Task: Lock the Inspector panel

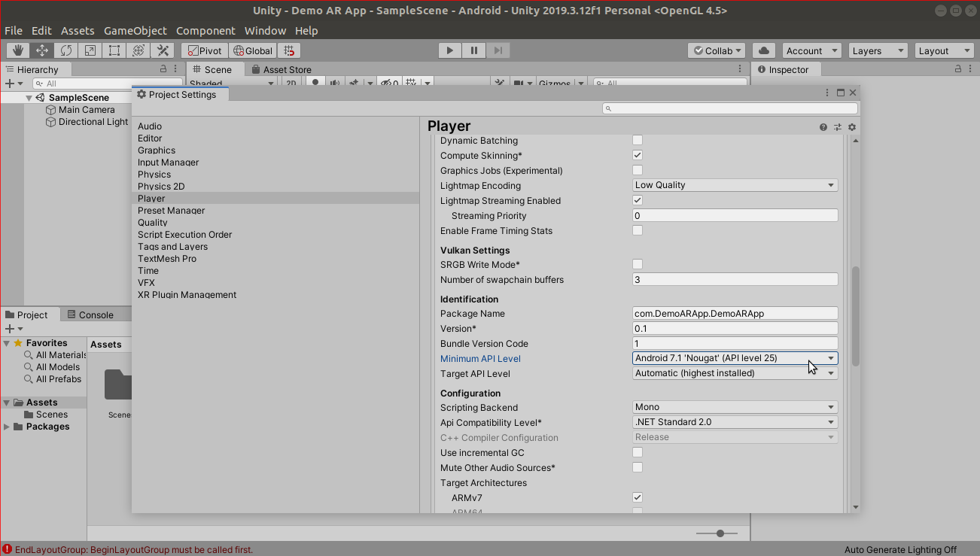Action: coord(958,68)
